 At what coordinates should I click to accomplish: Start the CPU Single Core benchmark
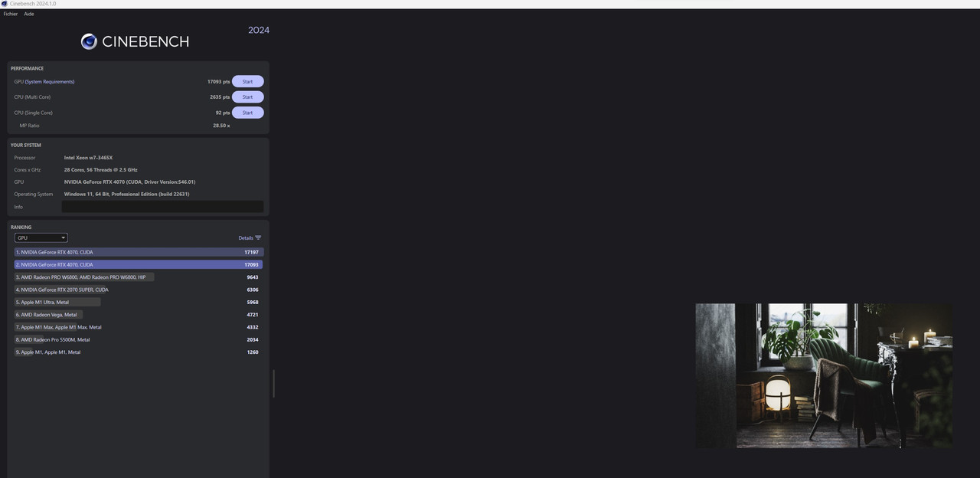click(247, 113)
